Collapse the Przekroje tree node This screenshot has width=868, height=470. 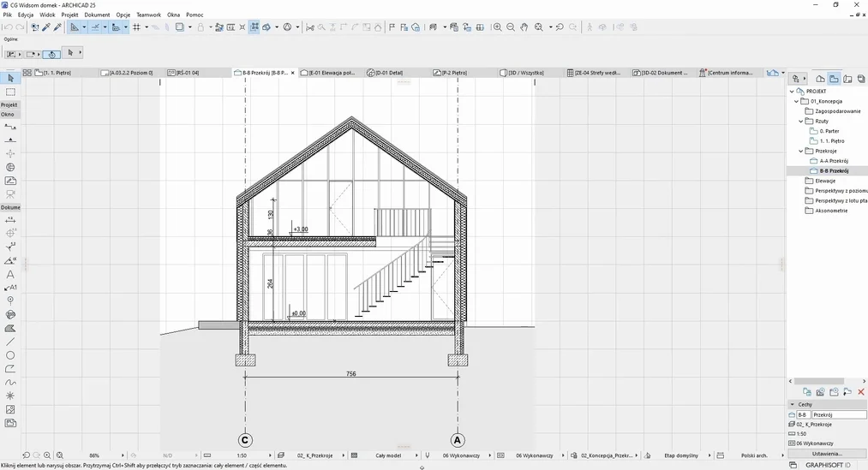pos(801,151)
